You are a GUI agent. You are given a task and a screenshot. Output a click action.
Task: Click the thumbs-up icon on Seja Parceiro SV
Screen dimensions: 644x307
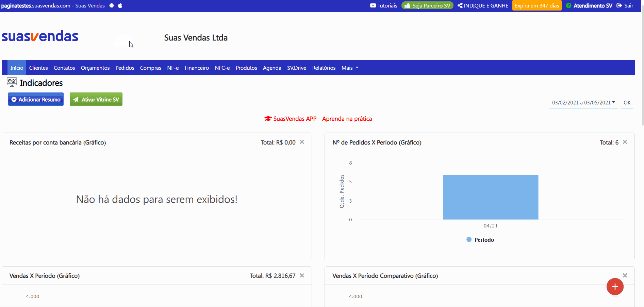tap(408, 5)
